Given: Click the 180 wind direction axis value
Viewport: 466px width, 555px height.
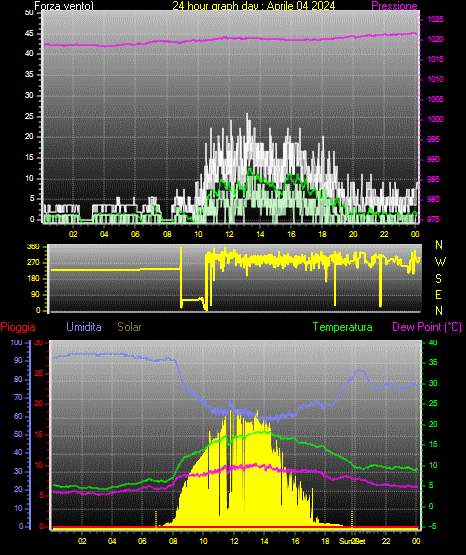Looking at the screenshot, I should 33,279.
